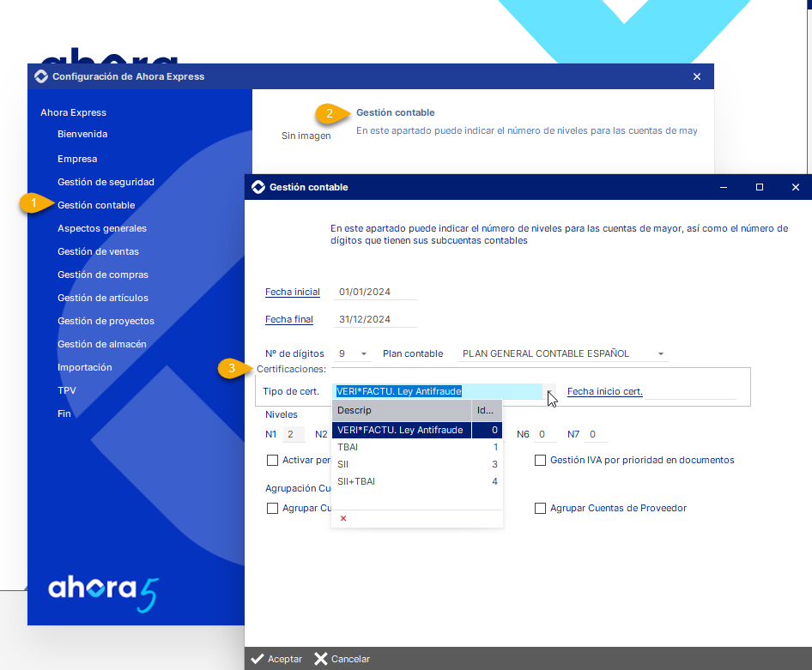Click the Fecha inicio cert. date field
This screenshot has width=812, height=670.
691,392
